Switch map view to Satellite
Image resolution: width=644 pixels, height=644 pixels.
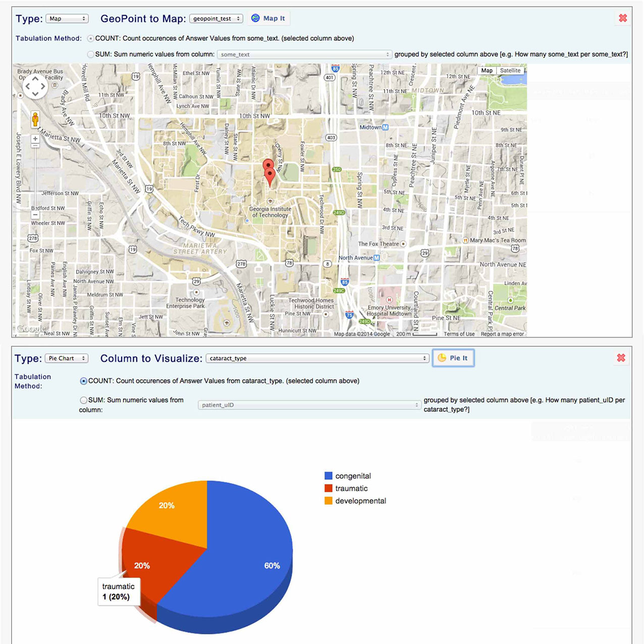click(510, 71)
